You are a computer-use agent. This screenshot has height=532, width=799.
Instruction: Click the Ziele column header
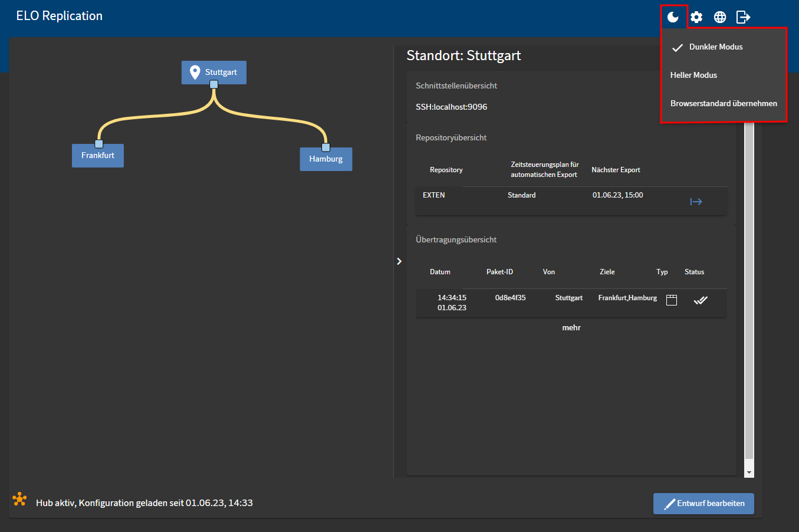pyautogui.click(x=607, y=272)
